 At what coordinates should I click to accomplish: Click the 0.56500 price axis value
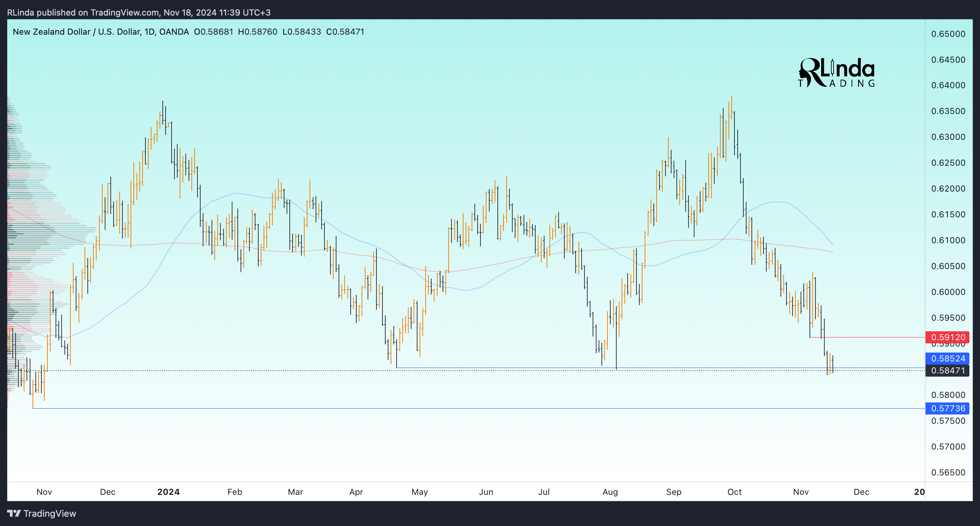[948, 472]
